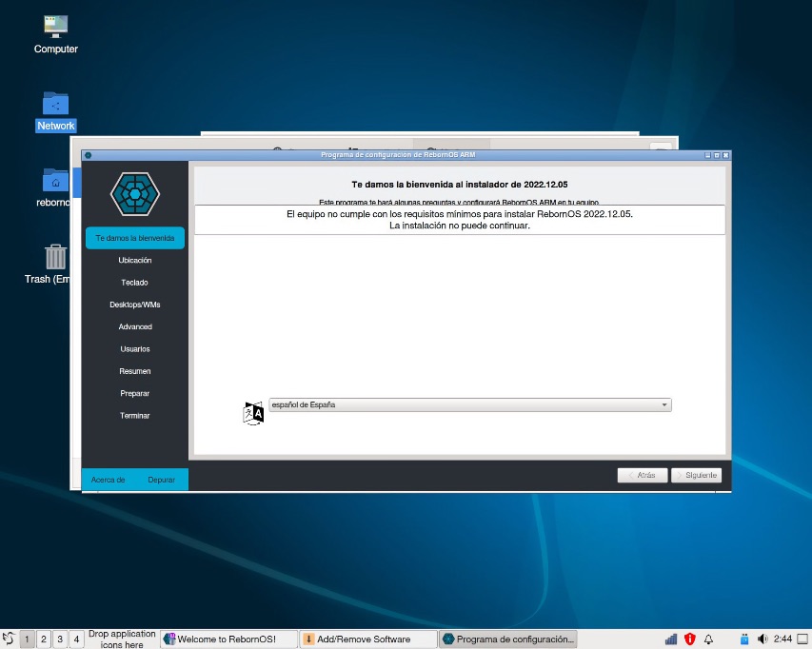Open the español de España language dropdown
The height and width of the screenshot is (649, 812).
tap(469, 404)
